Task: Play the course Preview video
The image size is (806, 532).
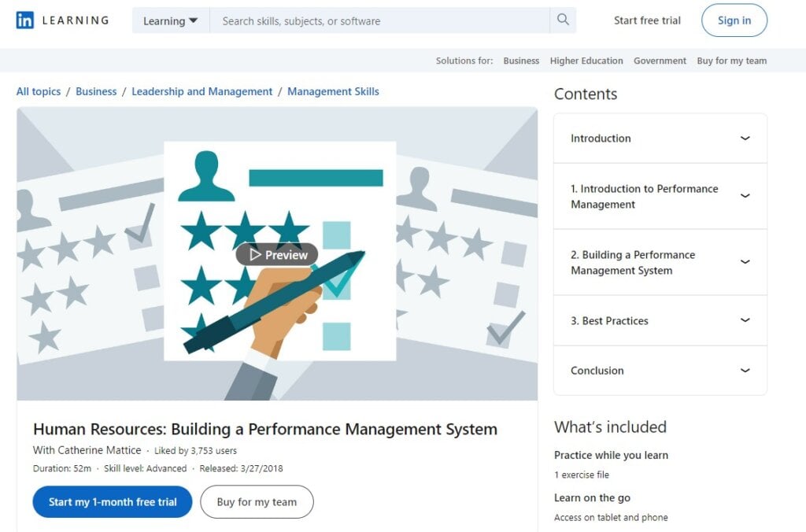Action: coord(277,254)
